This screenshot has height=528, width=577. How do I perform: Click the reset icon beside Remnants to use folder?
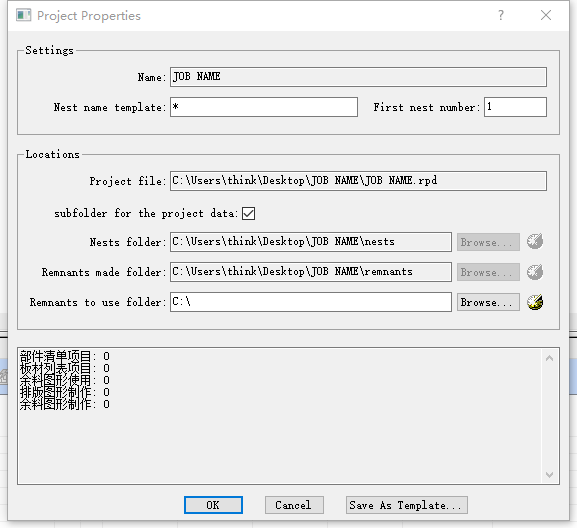535,302
